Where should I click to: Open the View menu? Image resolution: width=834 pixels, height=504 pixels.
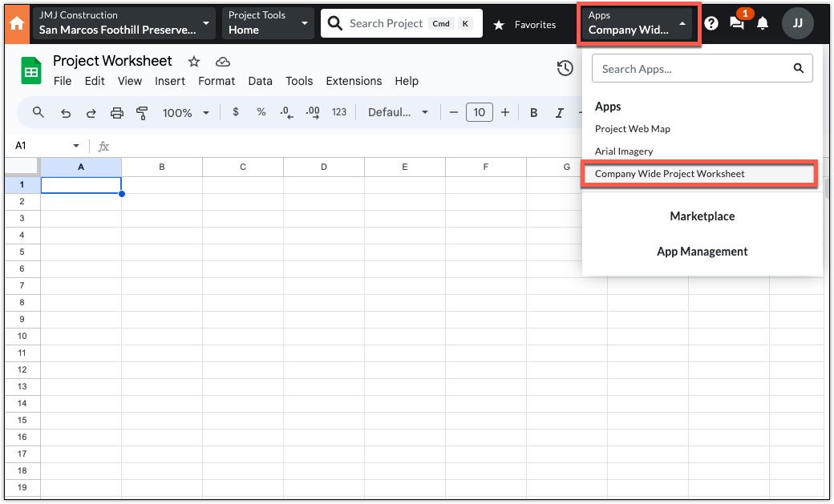tap(130, 81)
